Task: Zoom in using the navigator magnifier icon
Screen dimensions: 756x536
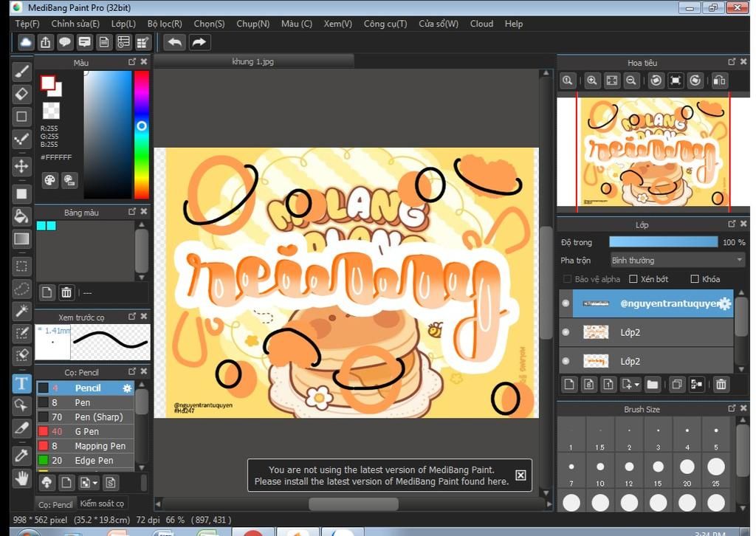Action: (591, 80)
